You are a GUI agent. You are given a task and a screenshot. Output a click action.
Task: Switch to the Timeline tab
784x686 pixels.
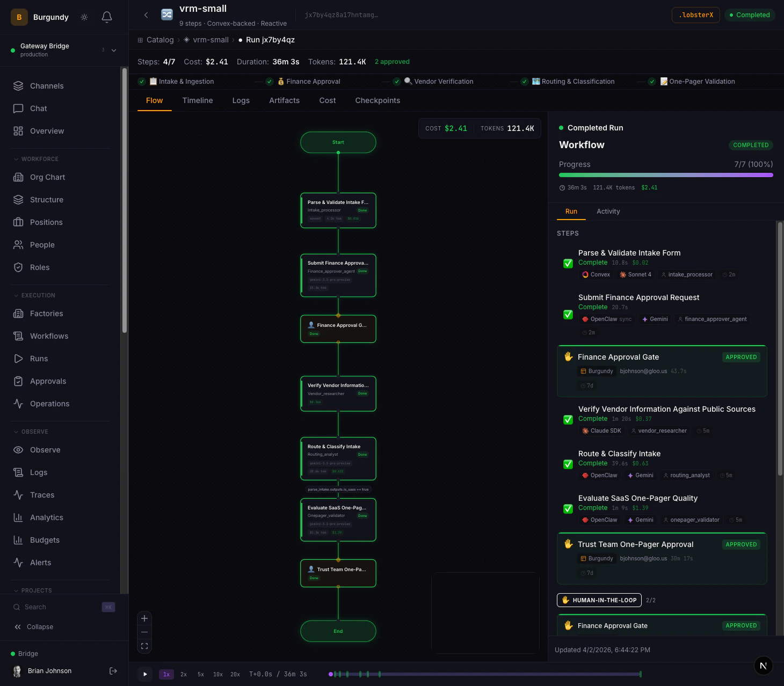click(198, 100)
